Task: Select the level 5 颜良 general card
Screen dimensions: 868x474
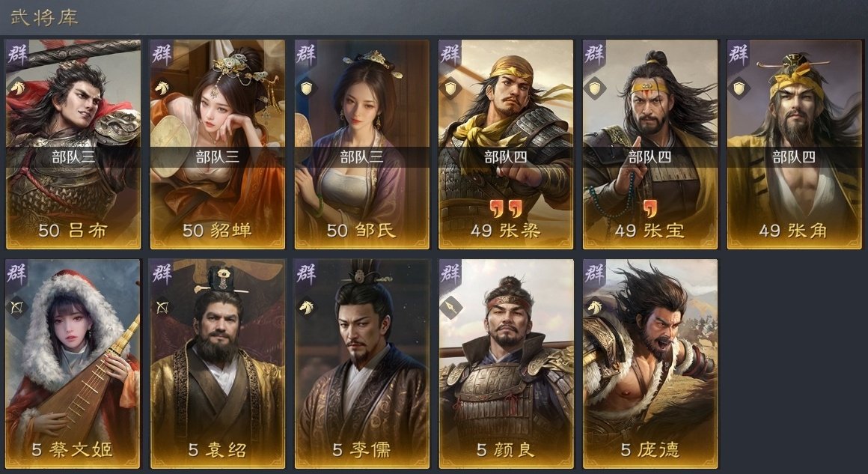Action: coord(506,364)
